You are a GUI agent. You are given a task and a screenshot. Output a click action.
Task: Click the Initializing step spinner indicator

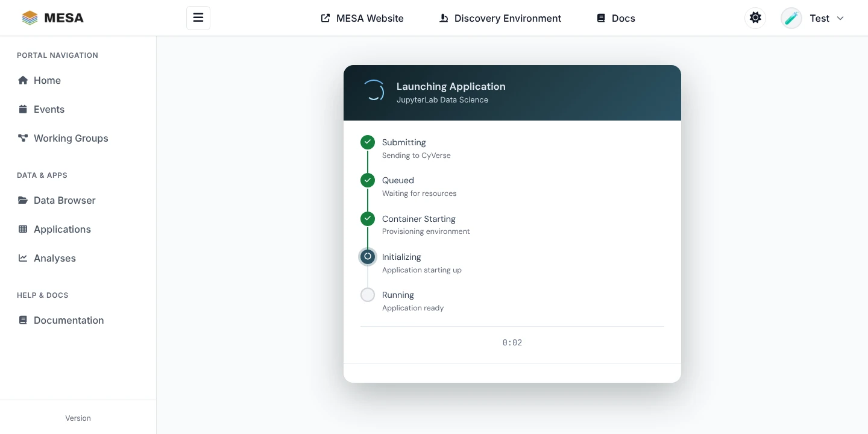[368, 257]
